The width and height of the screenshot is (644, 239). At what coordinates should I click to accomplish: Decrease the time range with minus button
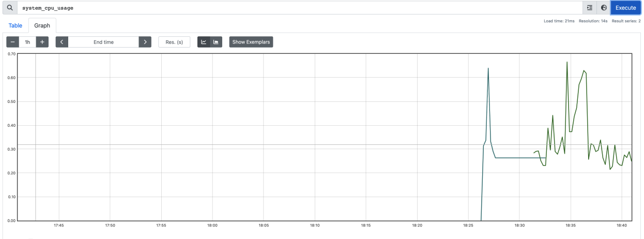tap(12, 42)
